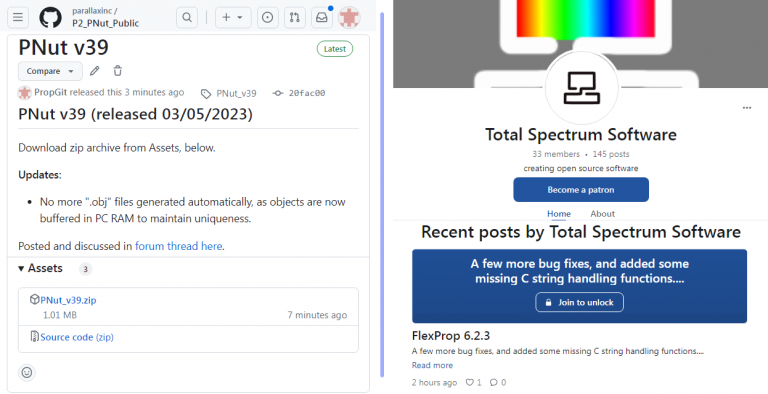The height and width of the screenshot is (394, 768).
Task: Click the commit icon beside 20fac00
Action: pyautogui.click(x=278, y=93)
